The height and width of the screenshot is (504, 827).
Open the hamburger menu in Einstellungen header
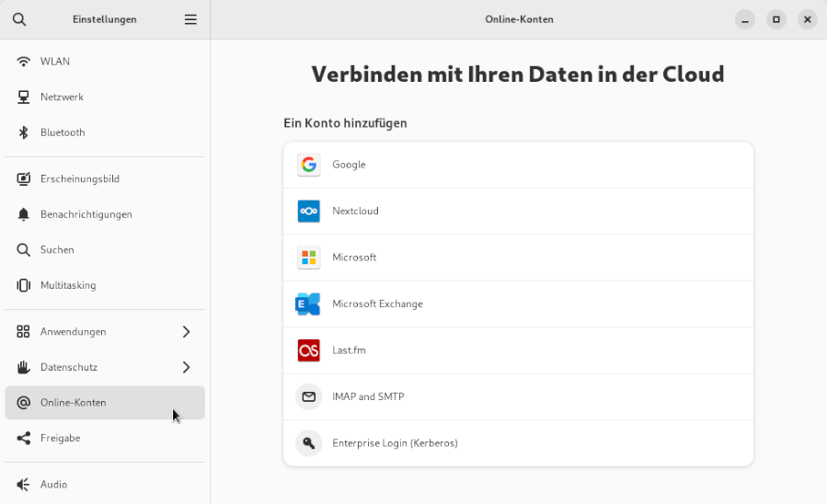tap(190, 19)
